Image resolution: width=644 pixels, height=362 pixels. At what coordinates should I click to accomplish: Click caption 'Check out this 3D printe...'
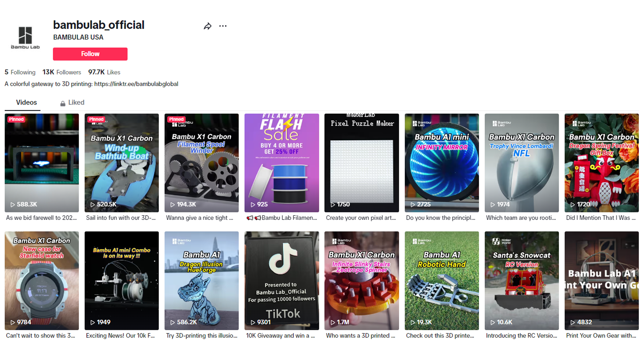point(440,336)
